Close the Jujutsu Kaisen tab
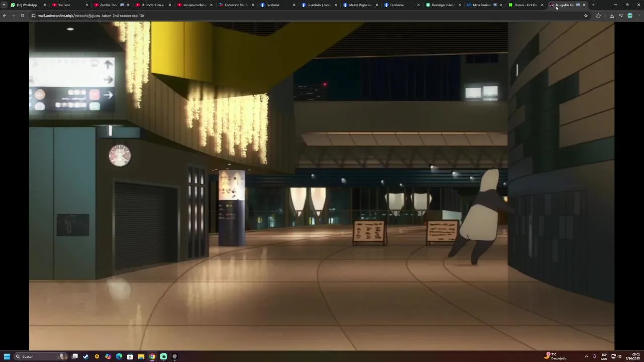 click(584, 5)
